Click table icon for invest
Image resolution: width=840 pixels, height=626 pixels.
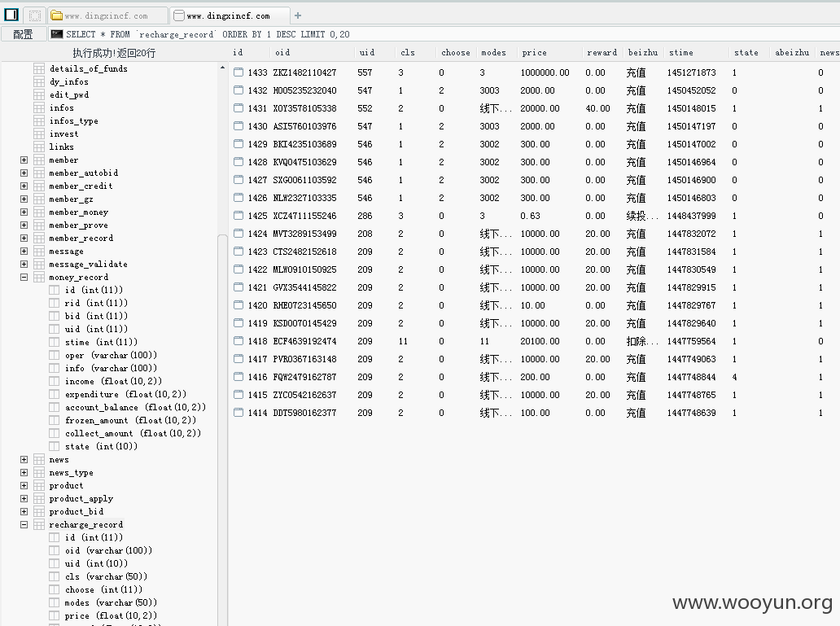tap(39, 134)
